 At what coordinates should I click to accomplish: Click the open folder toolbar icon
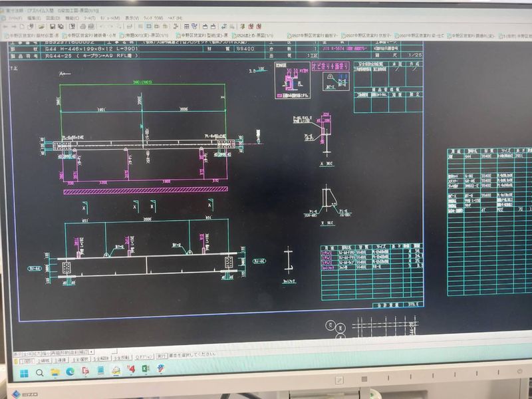(x=43, y=26)
